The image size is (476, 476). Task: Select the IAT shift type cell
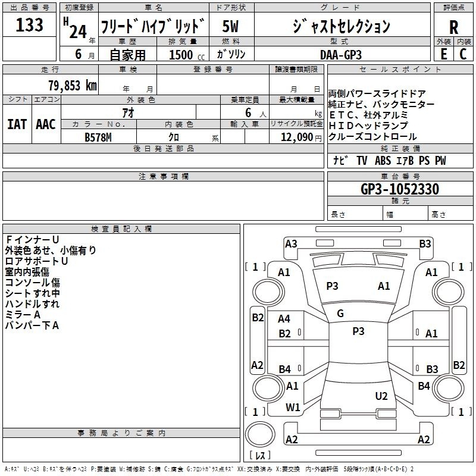17,124
